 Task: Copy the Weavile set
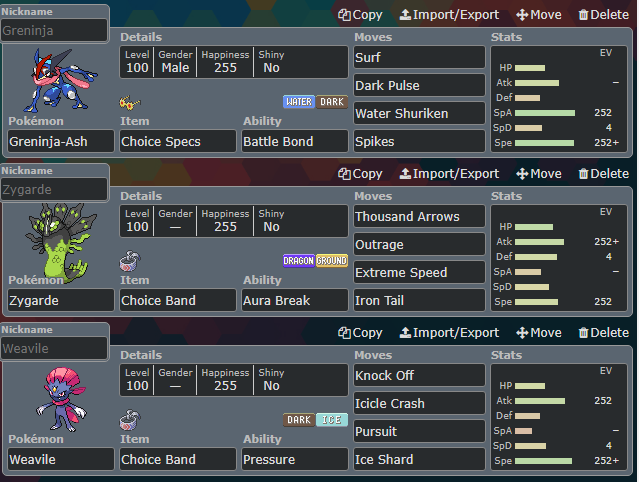click(x=360, y=332)
